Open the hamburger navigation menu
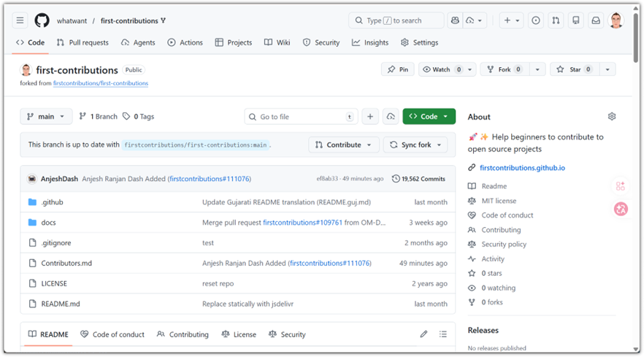Image resolution: width=644 pixels, height=357 pixels. [20, 20]
